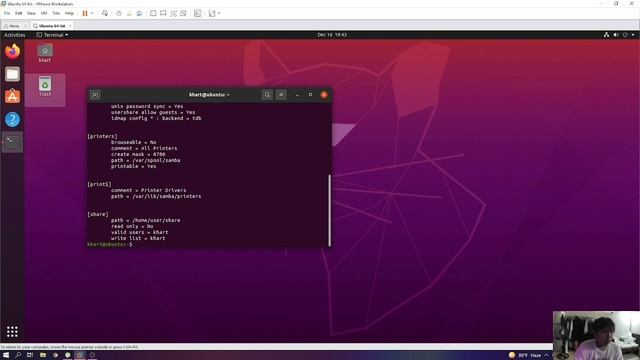Close the Ubuntu 64-bit VM tab
The height and width of the screenshot is (360, 640).
70,26
